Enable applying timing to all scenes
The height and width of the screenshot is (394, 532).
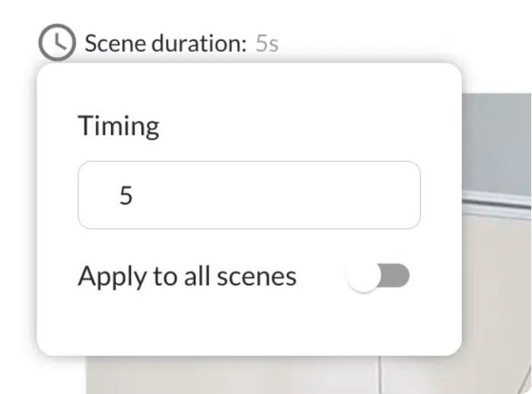(x=378, y=277)
